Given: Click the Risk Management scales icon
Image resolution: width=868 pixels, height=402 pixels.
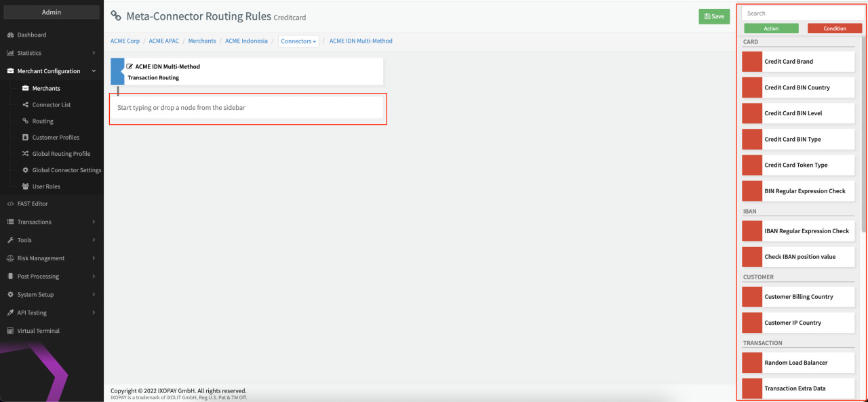Looking at the screenshot, I should [x=10, y=258].
